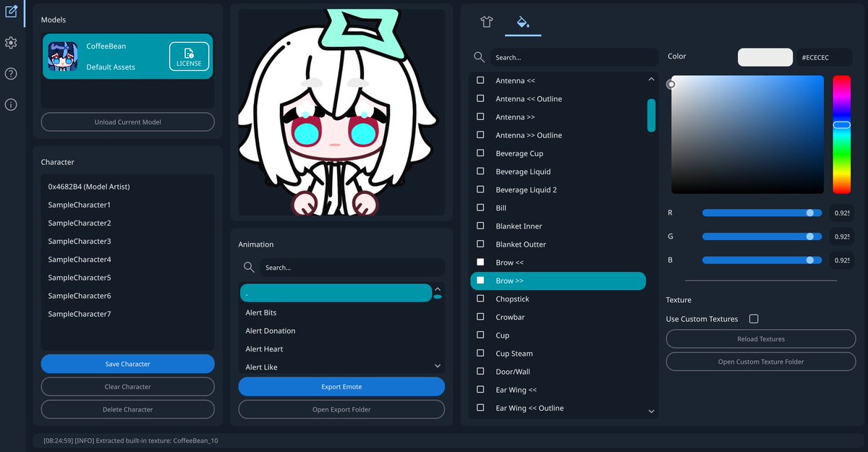
Task: Select the paint bucket color fill tab
Action: click(x=522, y=23)
